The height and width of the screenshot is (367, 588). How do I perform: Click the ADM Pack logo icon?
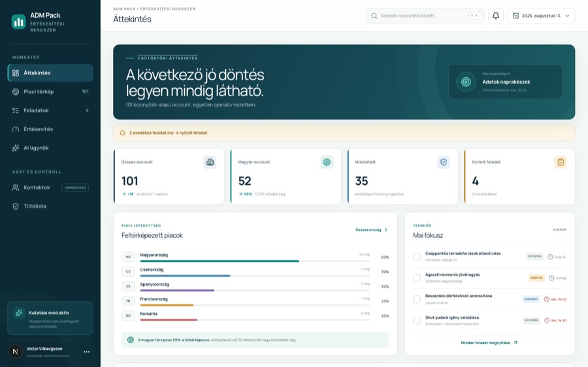click(x=18, y=22)
